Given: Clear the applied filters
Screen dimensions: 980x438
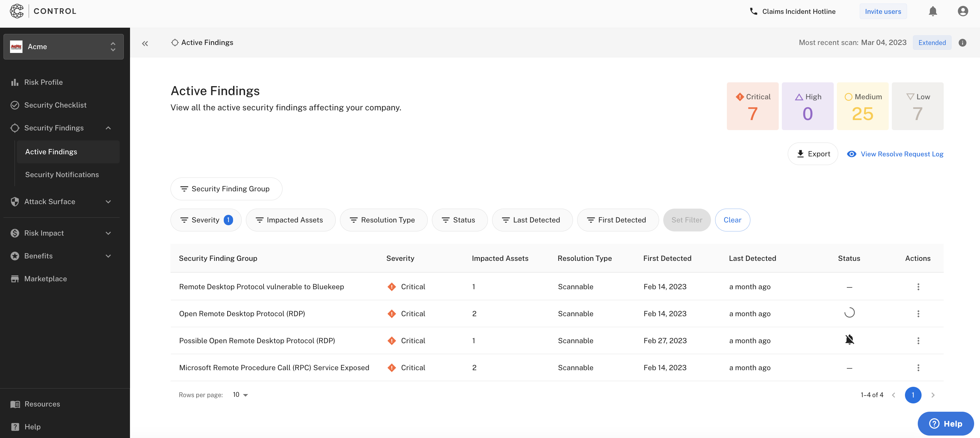Looking at the screenshot, I should 732,220.
